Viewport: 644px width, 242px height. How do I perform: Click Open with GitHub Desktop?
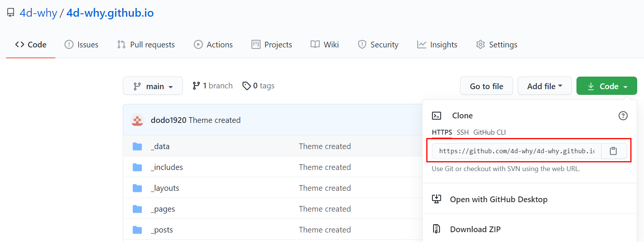499,200
